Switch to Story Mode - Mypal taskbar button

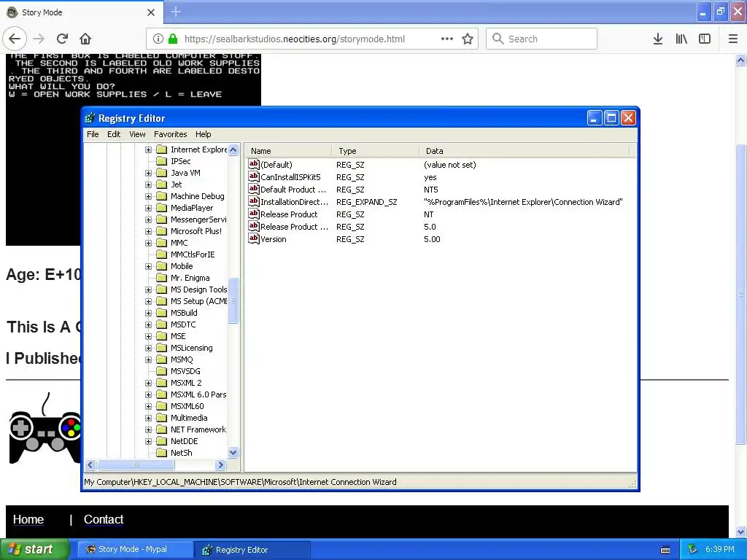[x=135, y=550]
